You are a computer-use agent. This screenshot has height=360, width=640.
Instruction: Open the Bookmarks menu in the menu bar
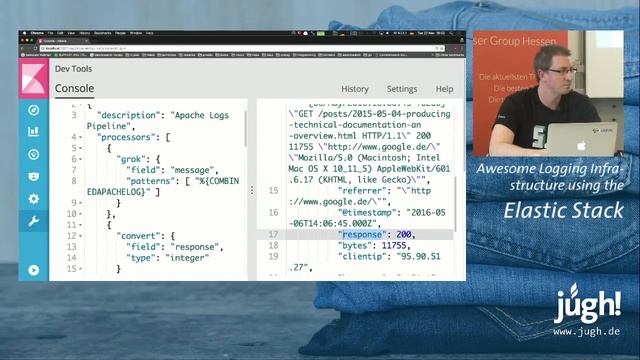coord(102,33)
